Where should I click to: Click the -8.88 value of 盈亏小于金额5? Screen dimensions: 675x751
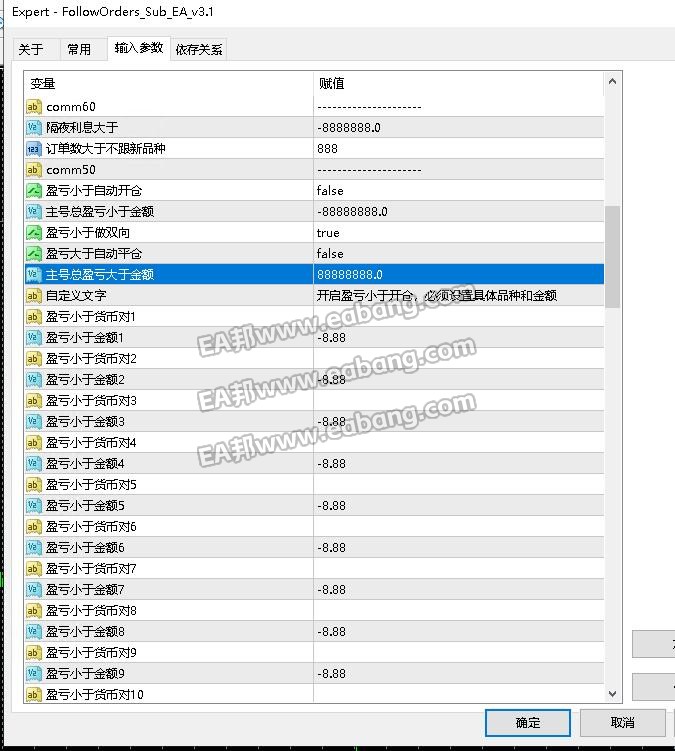pyautogui.click(x=331, y=506)
